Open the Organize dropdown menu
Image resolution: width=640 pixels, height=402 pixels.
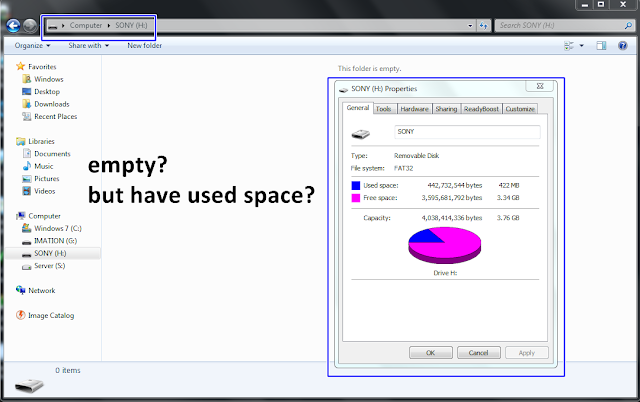[32, 46]
